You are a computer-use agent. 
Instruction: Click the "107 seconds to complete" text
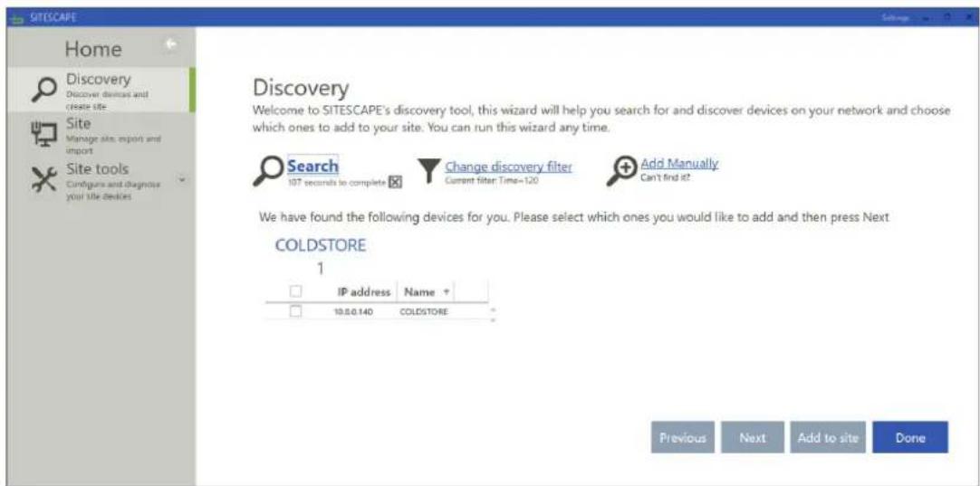pos(337,183)
